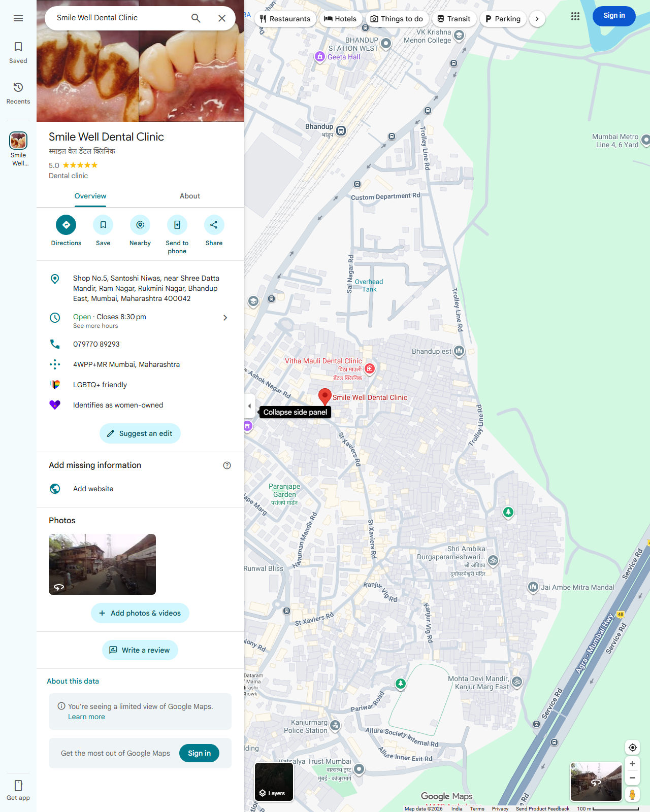This screenshot has width=650, height=812.
Task: Filter map by Hotels chip
Action: point(340,19)
